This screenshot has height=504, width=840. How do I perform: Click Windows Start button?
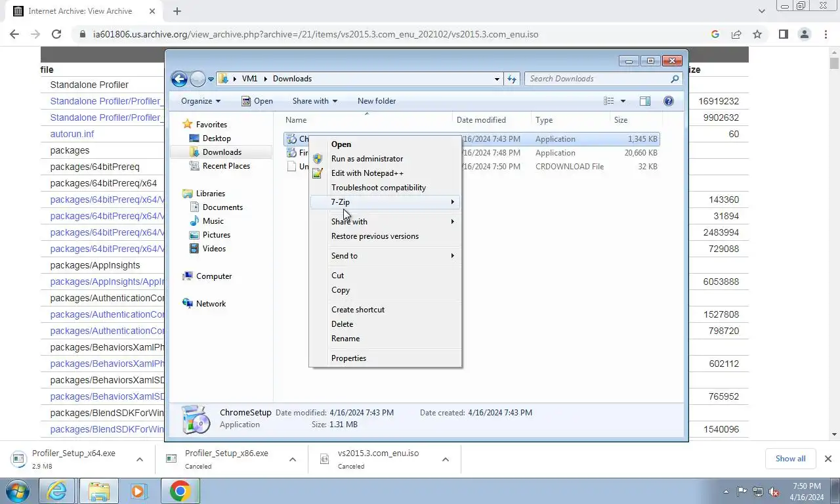pyautogui.click(x=18, y=491)
